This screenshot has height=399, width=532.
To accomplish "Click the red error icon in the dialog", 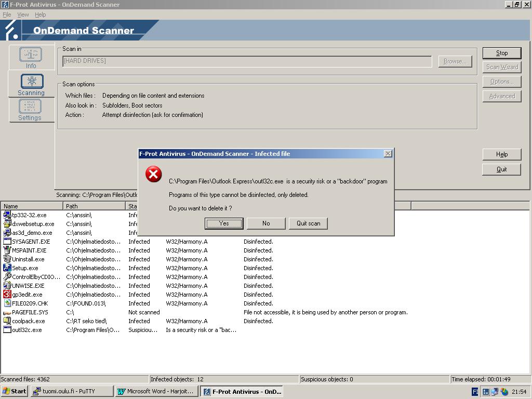I will [x=153, y=174].
